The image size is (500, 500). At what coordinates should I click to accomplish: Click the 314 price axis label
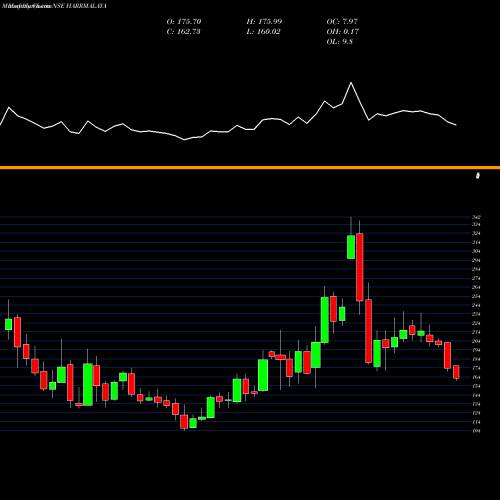click(476, 242)
